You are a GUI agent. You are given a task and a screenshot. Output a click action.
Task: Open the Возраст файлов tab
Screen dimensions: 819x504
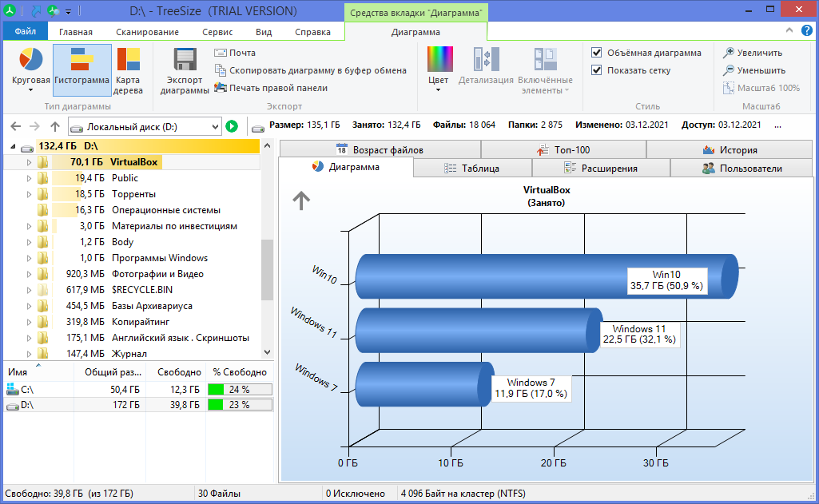380,150
